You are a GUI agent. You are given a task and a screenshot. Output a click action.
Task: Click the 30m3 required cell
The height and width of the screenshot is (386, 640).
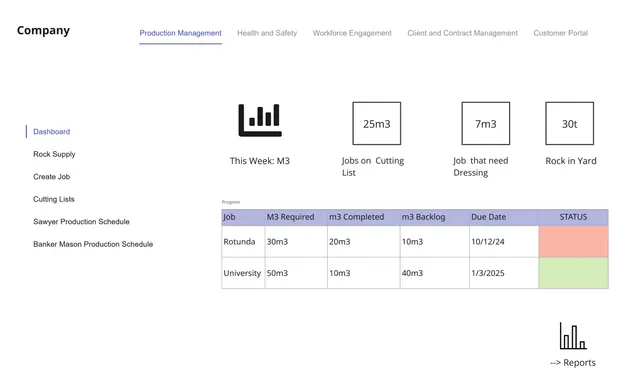[296, 242]
